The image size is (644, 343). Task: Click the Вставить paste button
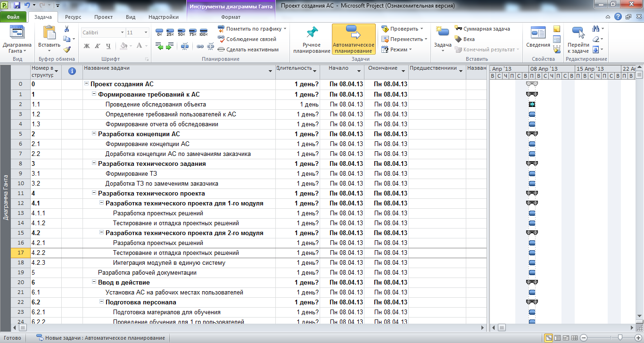(49, 39)
